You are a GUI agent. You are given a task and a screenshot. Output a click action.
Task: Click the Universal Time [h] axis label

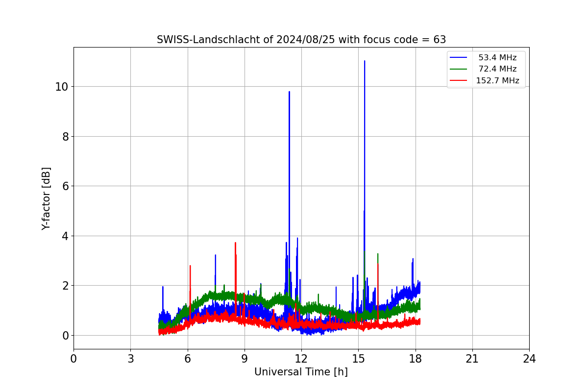coord(301,372)
